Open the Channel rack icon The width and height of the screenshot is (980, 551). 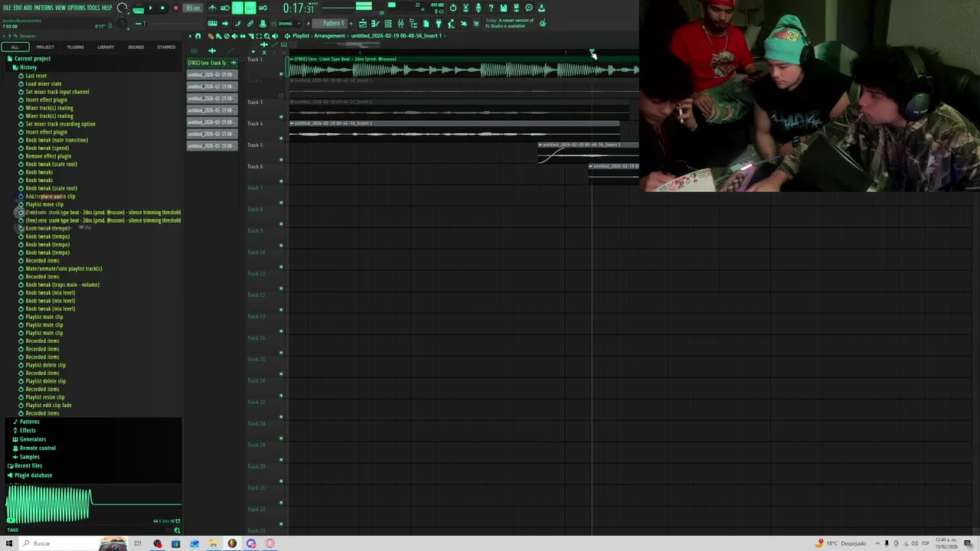pyautogui.click(x=388, y=24)
